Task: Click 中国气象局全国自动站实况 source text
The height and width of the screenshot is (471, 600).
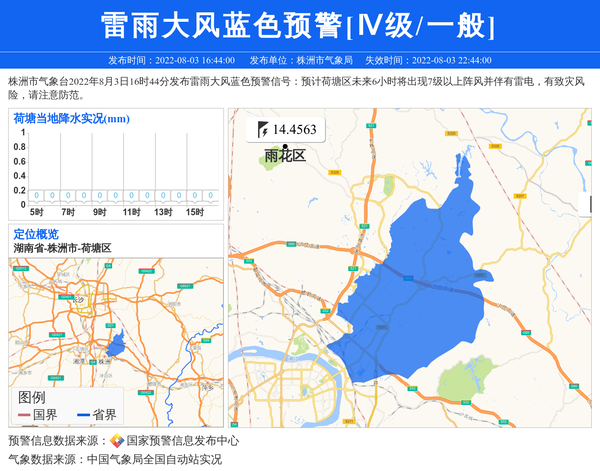Action: pyautogui.click(x=154, y=459)
